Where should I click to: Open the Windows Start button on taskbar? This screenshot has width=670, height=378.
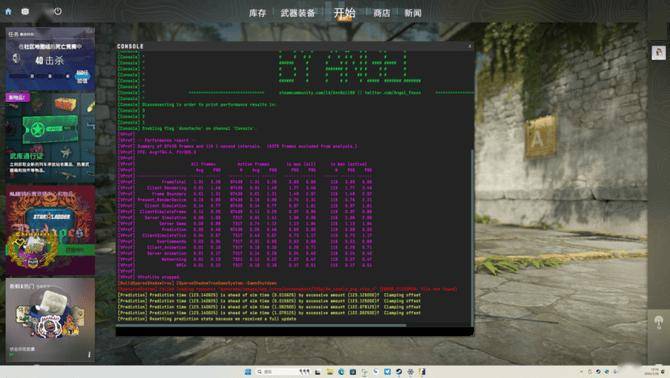(248, 372)
